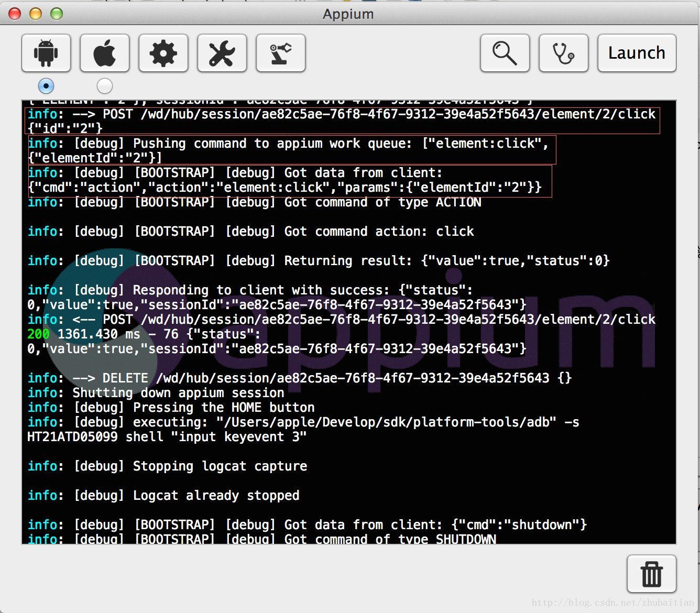The image size is (700, 613).
Task: Click the "Got command of type ACTION" line
Action: tap(254, 202)
